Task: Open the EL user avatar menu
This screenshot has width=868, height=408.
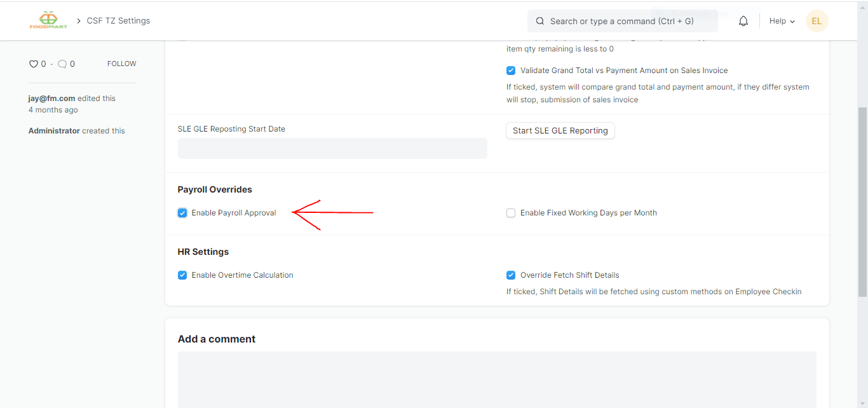Action: [x=817, y=21]
